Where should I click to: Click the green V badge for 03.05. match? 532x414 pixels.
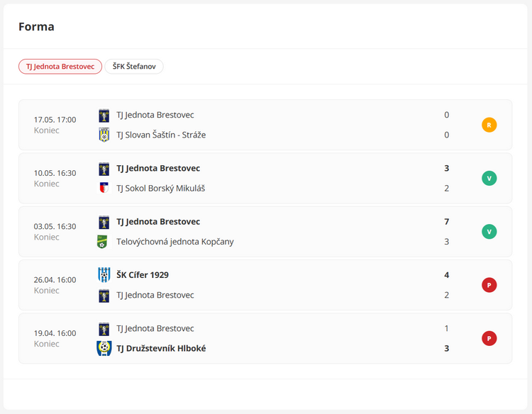point(489,232)
